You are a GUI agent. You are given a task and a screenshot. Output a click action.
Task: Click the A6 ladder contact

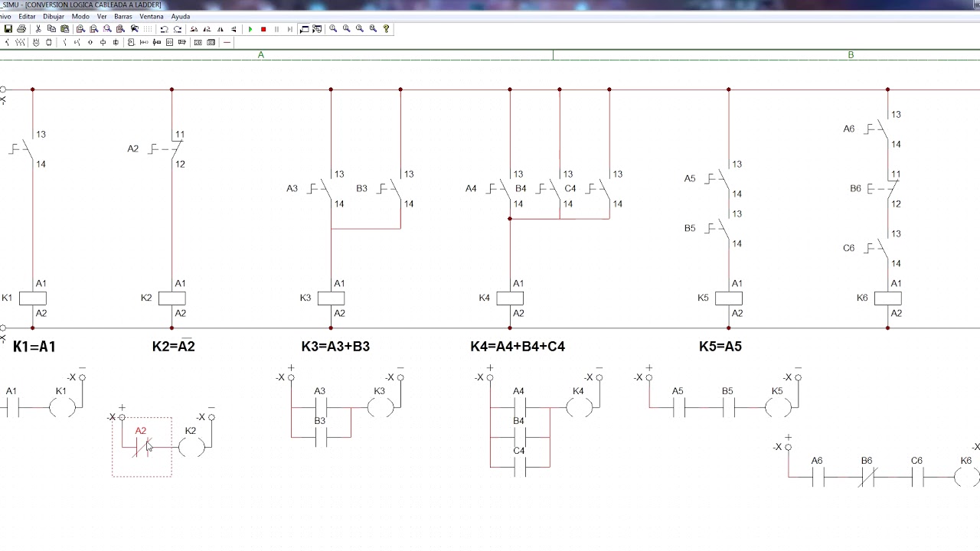818,477
